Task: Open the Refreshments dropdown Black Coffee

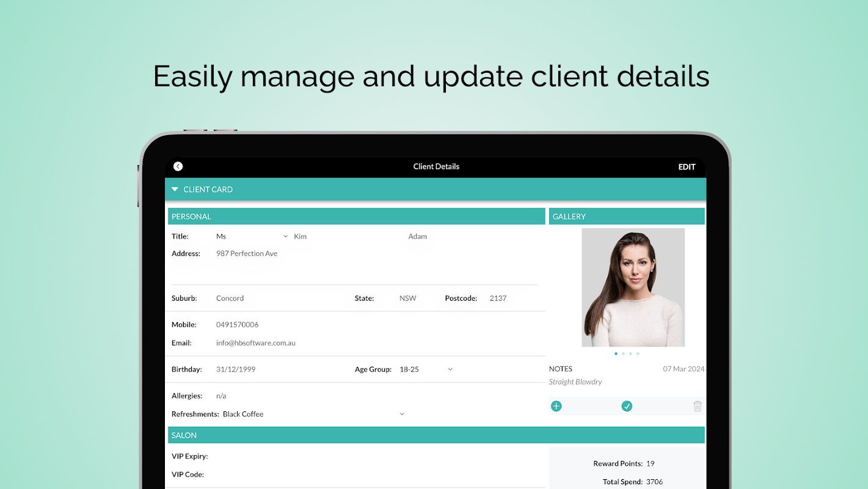Action: 313,414
